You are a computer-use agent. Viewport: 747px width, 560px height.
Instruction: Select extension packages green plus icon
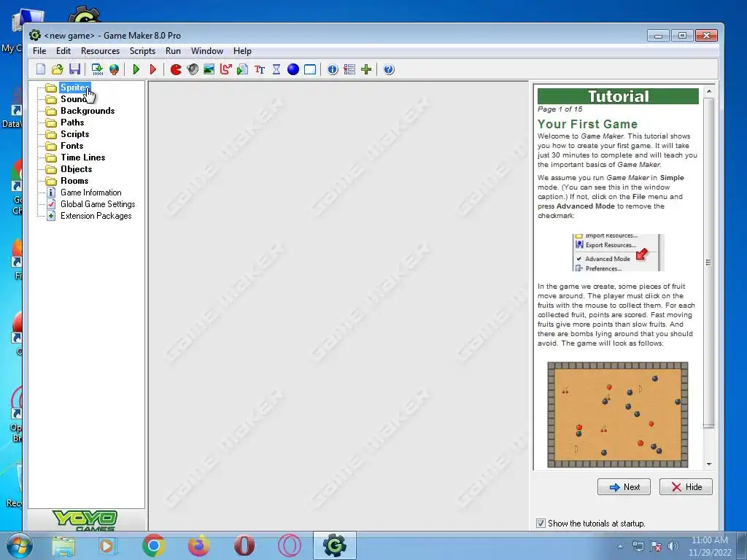(x=366, y=69)
